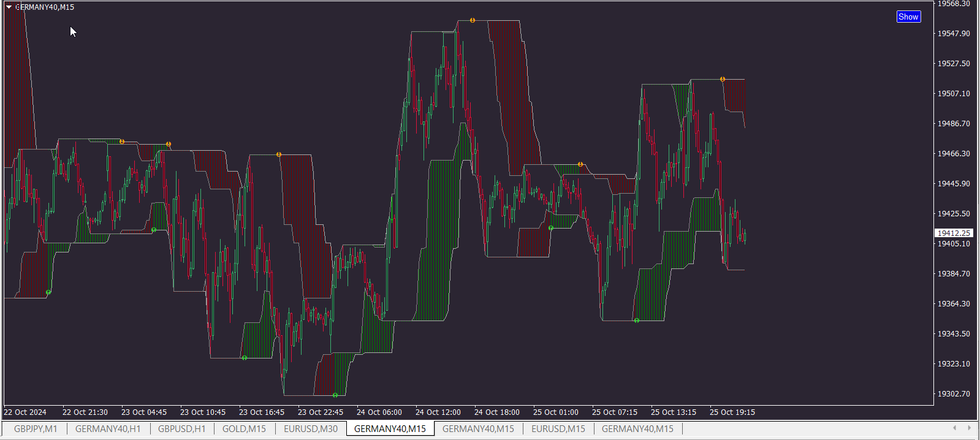Click the green marker above the 23 Oct 16:45 label

coord(245,358)
